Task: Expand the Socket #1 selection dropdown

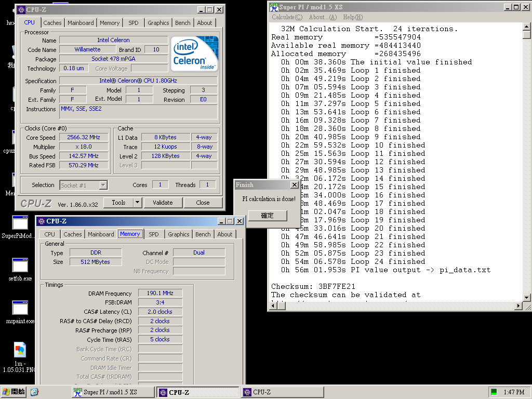Action: 103,185
